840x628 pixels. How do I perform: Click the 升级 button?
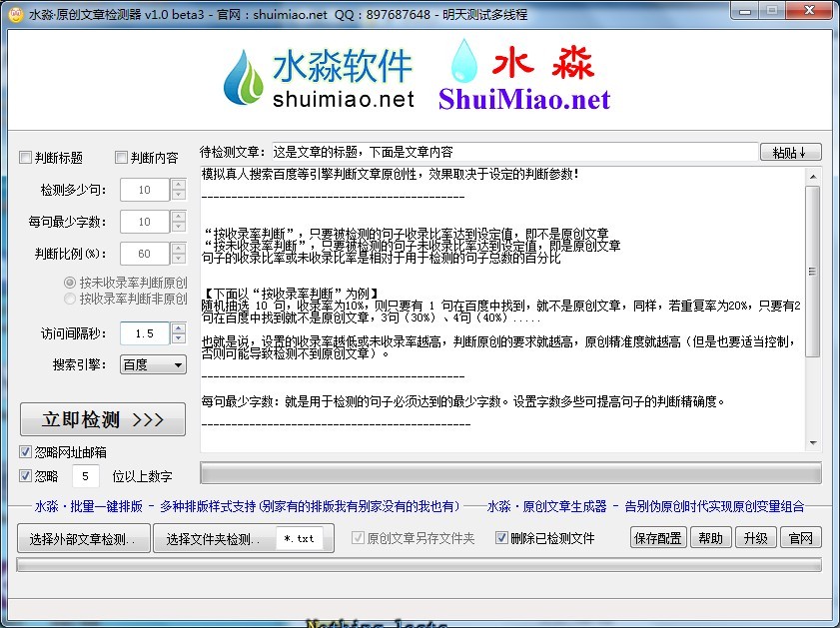(755, 538)
